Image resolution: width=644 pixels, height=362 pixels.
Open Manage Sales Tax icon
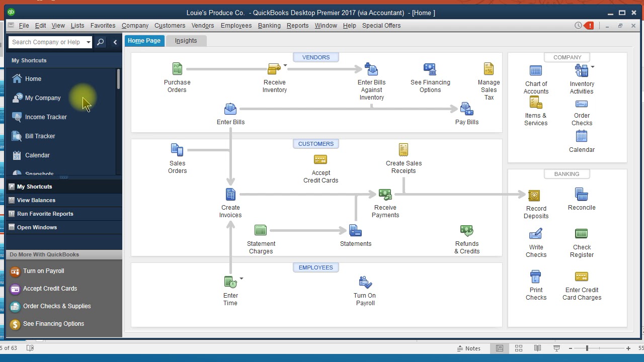[489, 69]
